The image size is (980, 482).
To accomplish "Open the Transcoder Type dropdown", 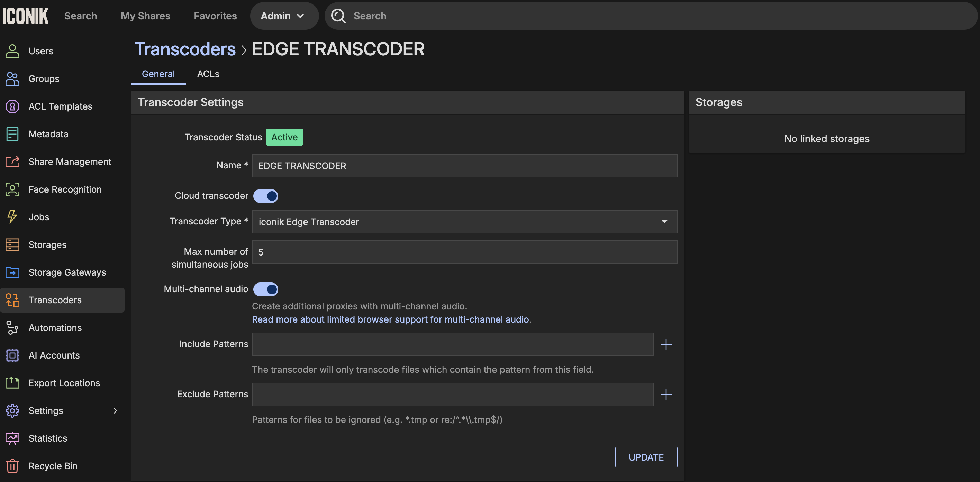I will pos(464,222).
